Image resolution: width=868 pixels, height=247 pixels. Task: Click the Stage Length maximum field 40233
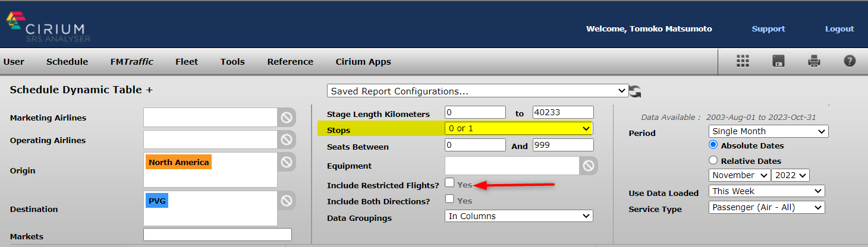tap(563, 112)
